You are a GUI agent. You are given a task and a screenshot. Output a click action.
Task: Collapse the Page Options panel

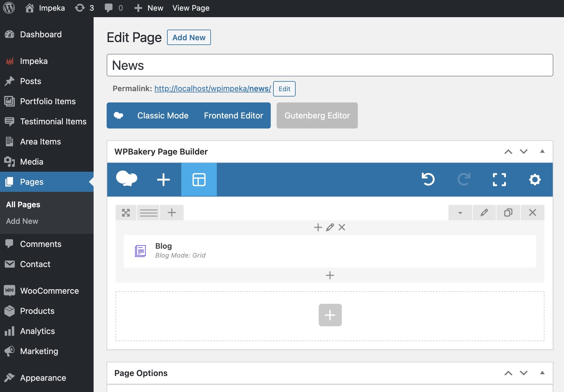(x=542, y=373)
